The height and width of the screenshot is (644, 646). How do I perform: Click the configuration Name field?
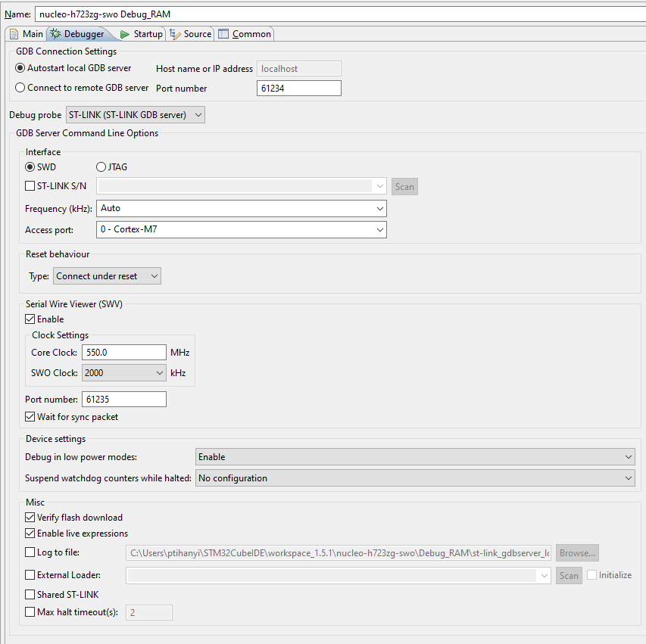coord(340,14)
